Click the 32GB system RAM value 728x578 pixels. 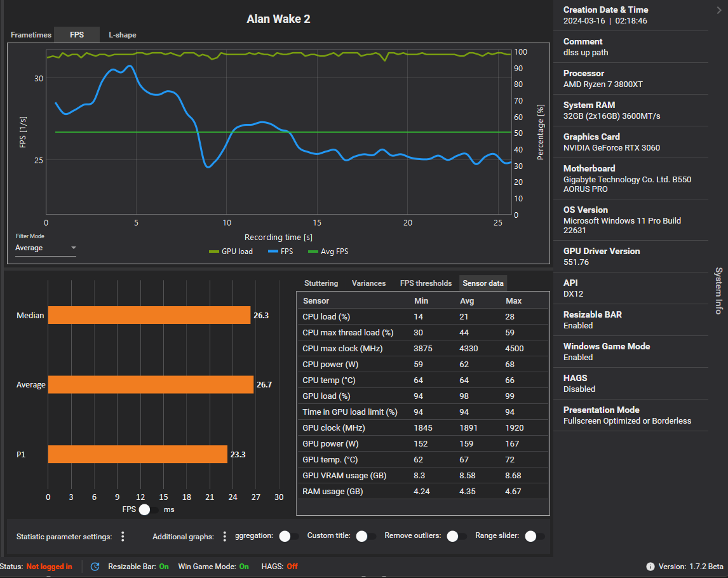pos(612,116)
